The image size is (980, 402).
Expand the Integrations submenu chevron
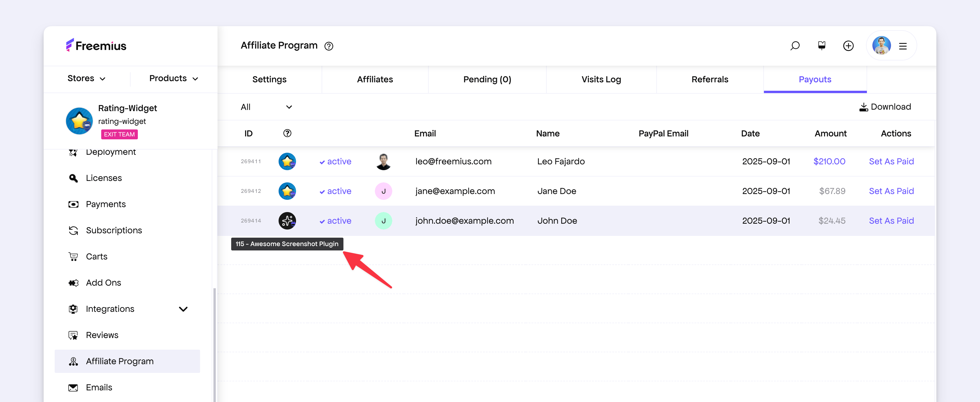click(183, 309)
